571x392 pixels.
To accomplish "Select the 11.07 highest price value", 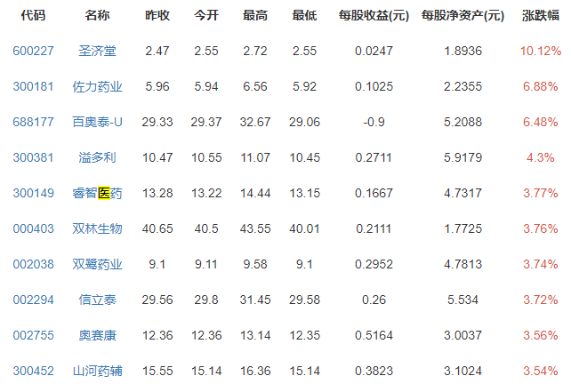I will (255, 157).
